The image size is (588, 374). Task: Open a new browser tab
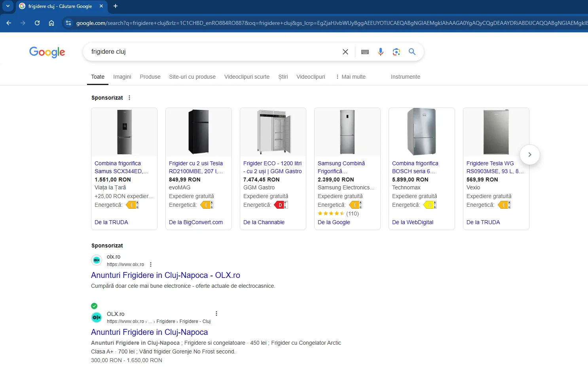[x=116, y=6]
